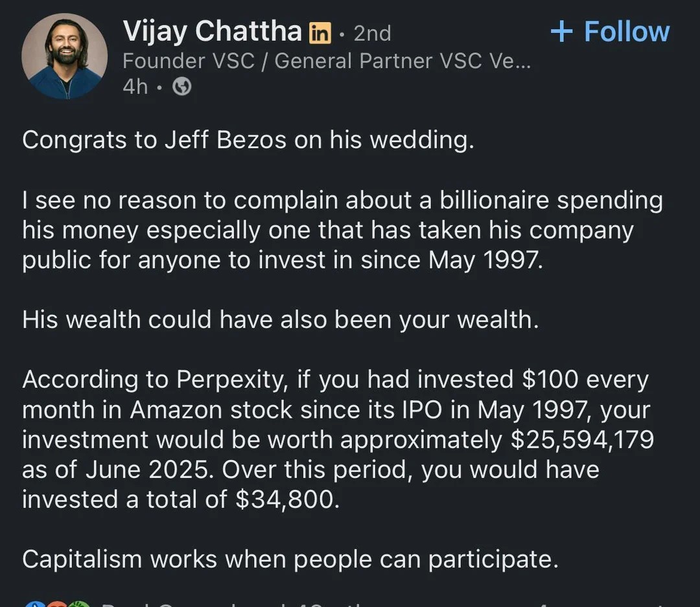Click the "2nd" connection degree label
700x607 pixels.
coord(372,32)
